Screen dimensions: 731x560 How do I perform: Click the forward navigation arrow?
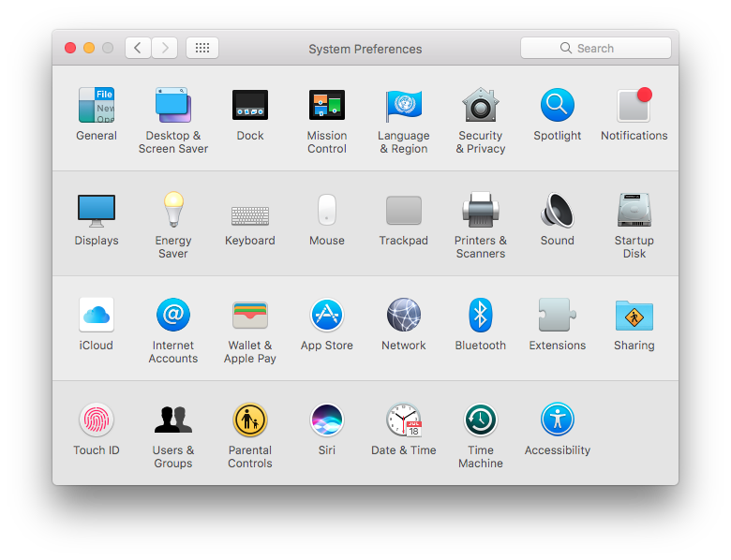click(165, 48)
